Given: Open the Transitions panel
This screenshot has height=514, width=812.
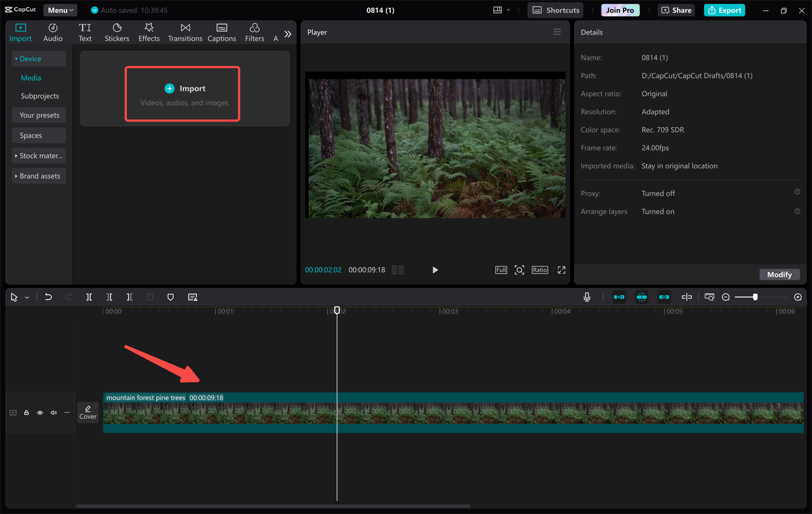Looking at the screenshot, I should (185, 31).
